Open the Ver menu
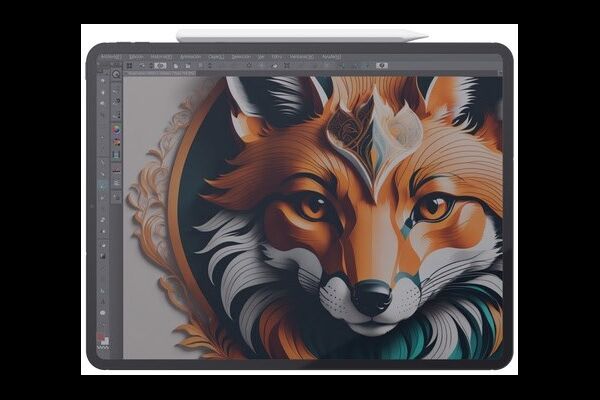600x400 pixels. [261, 57]
